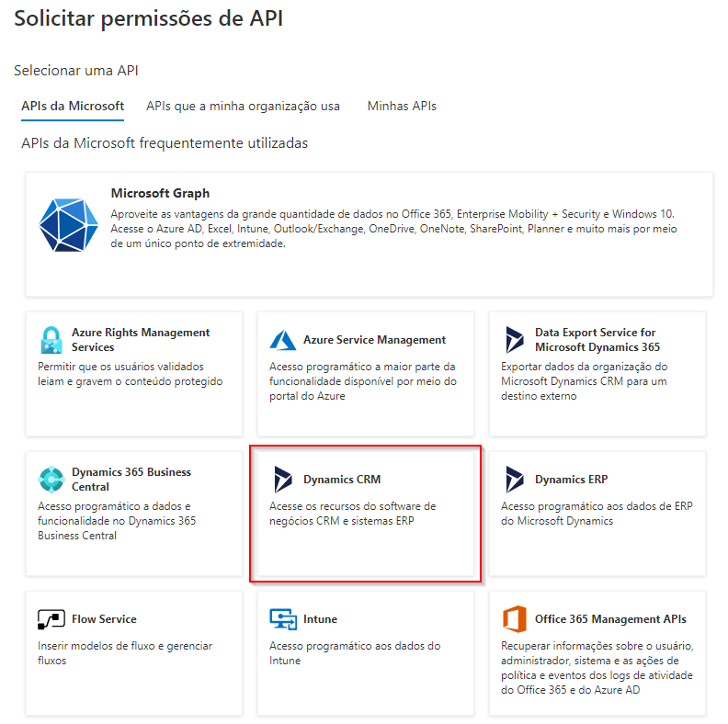Switch to the Minhas APIs tab
728x724 pixels.
pyautogui.click(x=402, y=107)
